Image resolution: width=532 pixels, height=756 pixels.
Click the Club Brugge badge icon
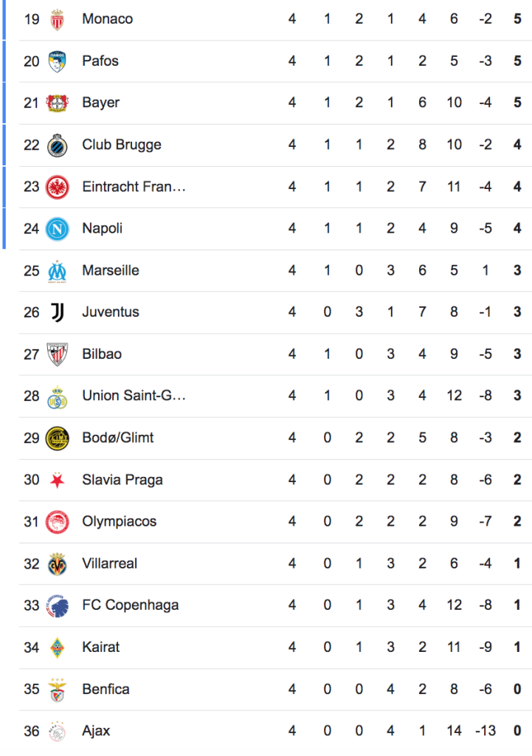point(57,145)
